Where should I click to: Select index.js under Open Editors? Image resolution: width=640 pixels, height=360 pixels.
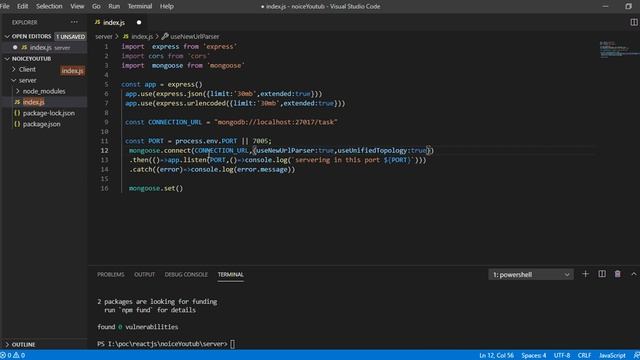pos(44,47)
